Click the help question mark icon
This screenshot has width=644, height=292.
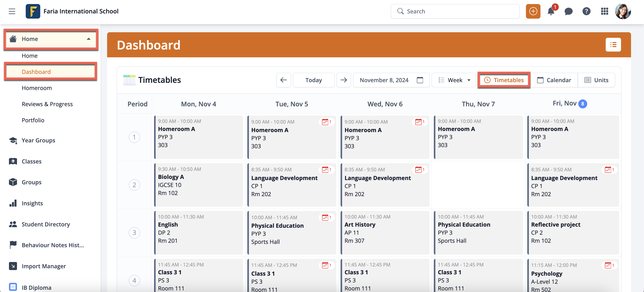point(586,11)
